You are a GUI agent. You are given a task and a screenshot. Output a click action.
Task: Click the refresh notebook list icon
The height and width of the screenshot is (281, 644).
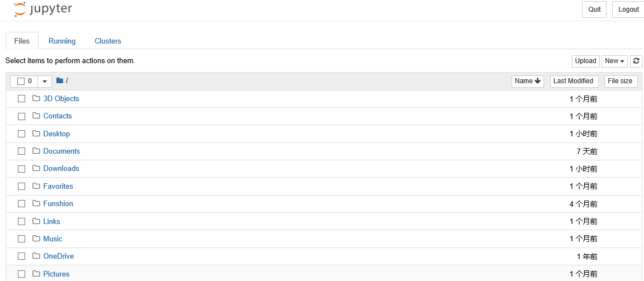pyautogui.click(x=636, y=61)
